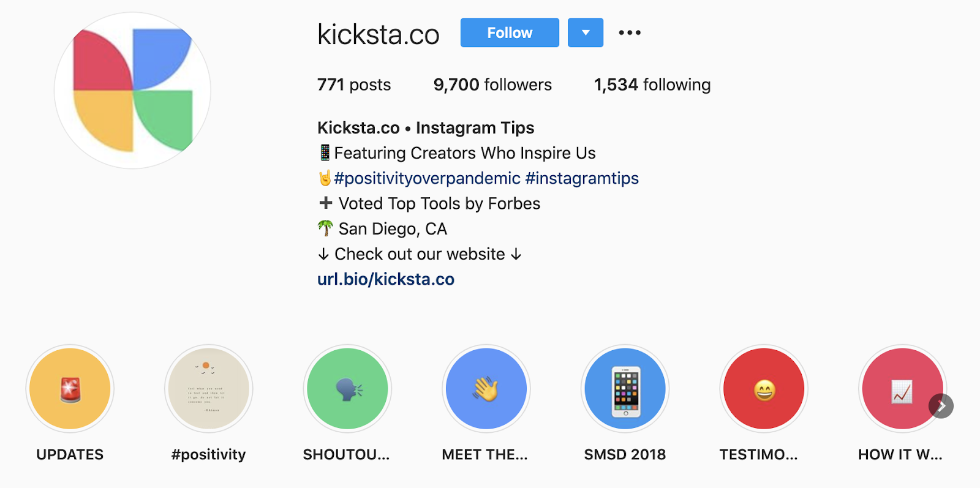Open the HOW IT W... chart highlight
The height and width of the screenshot is (488, 980).
902,389
